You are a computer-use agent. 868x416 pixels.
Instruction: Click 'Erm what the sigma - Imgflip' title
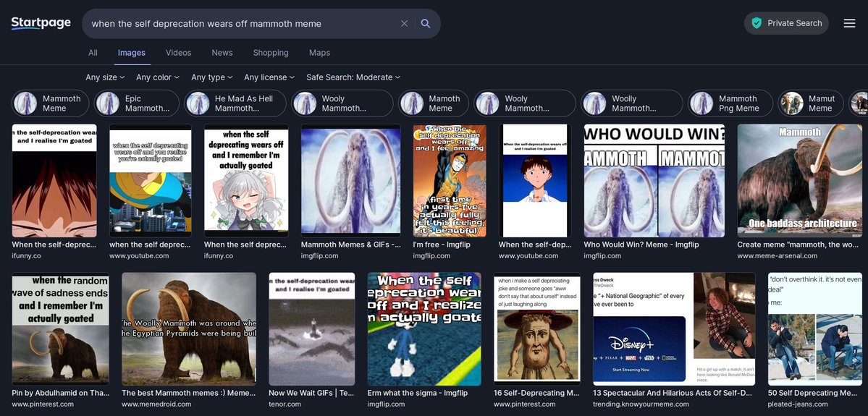[x=418, y=393]
